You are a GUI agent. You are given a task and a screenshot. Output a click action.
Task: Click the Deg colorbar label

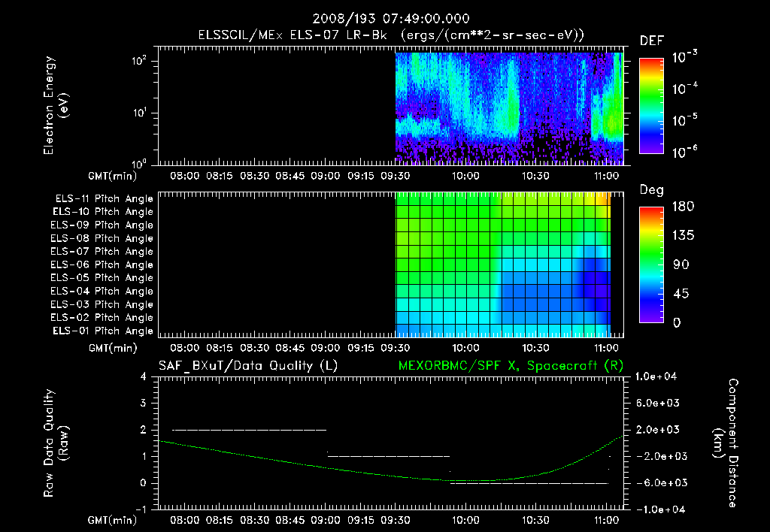651,190
